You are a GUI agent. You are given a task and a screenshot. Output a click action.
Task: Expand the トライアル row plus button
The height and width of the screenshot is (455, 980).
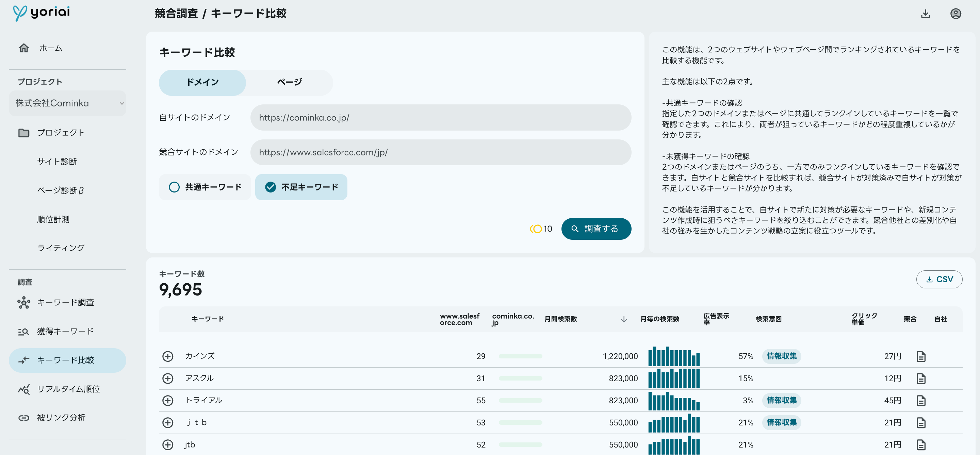click(x=168, y=400)
